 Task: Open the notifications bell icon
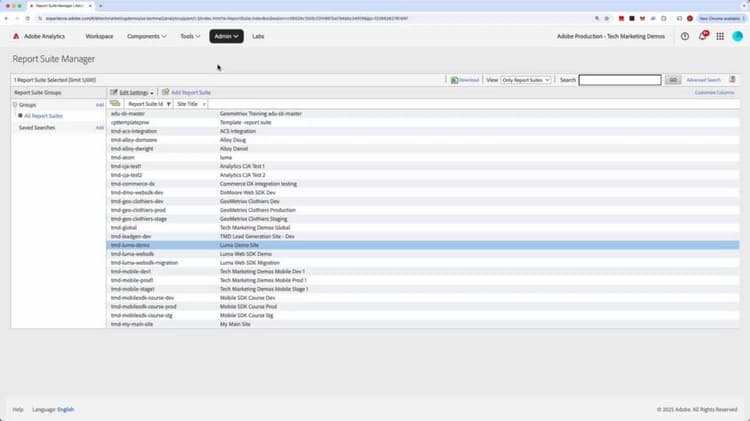pos(703,36)
